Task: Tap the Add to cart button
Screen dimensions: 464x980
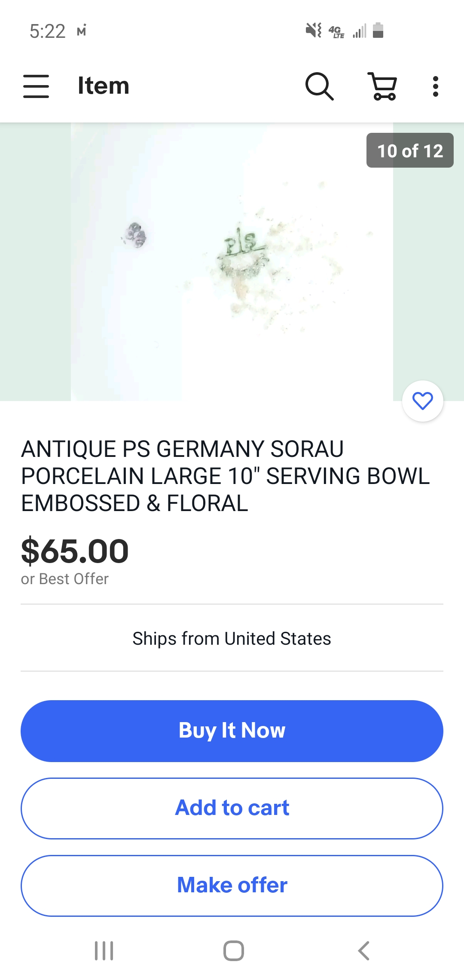Action: pyautogui.click(x=232, y=808)
